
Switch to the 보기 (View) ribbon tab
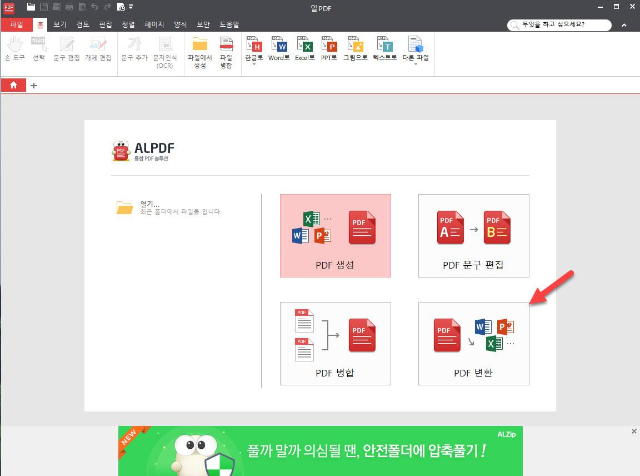click(x=60, y=25)
